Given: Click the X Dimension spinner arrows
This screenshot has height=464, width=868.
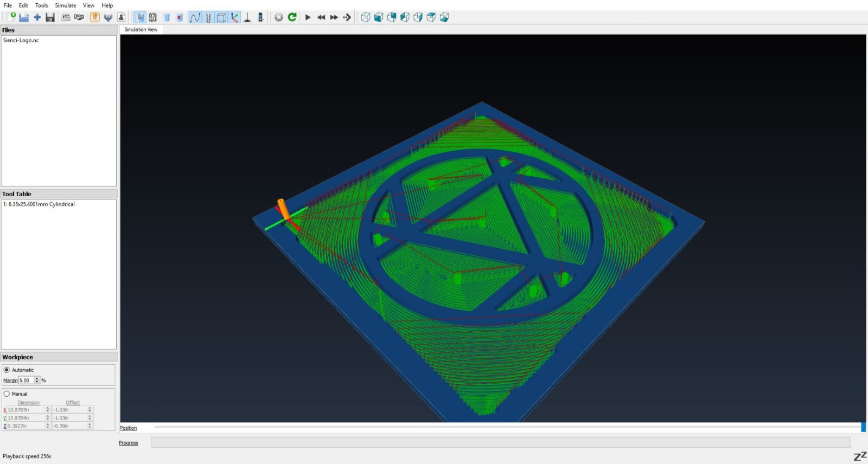Looking at the screenshot, I should [48, 410].
